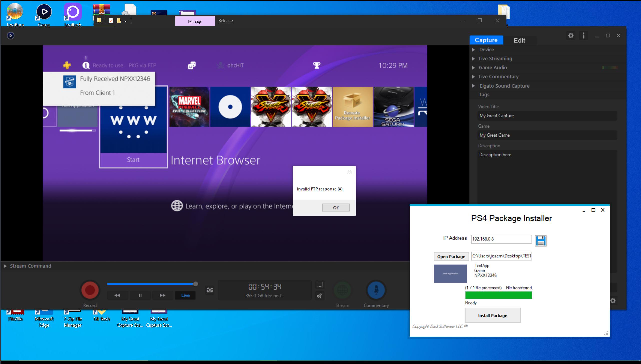Toggle the Commentary microphone button
The height and width of the screenshot is (364, 641).
(x=376, y=290)
